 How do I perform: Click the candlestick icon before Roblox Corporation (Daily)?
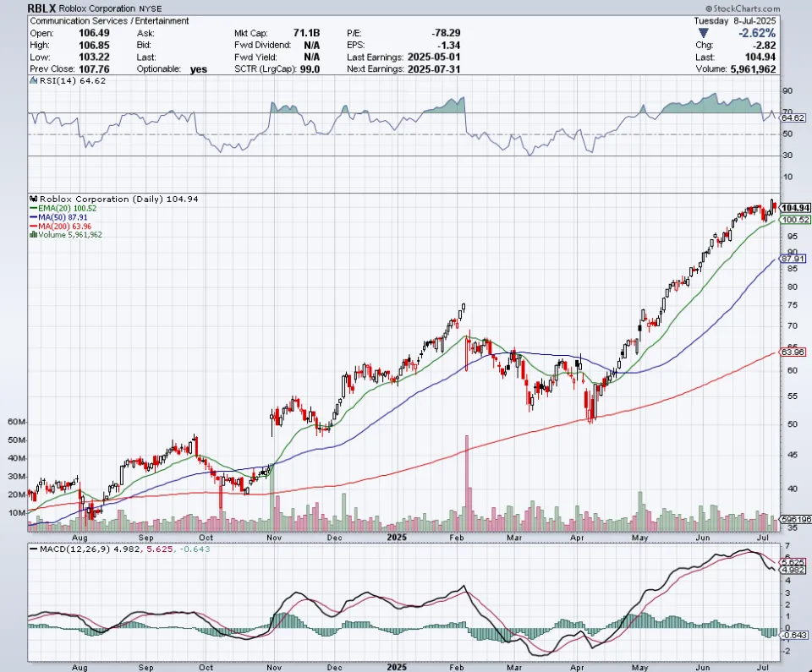tap(34, 199)
